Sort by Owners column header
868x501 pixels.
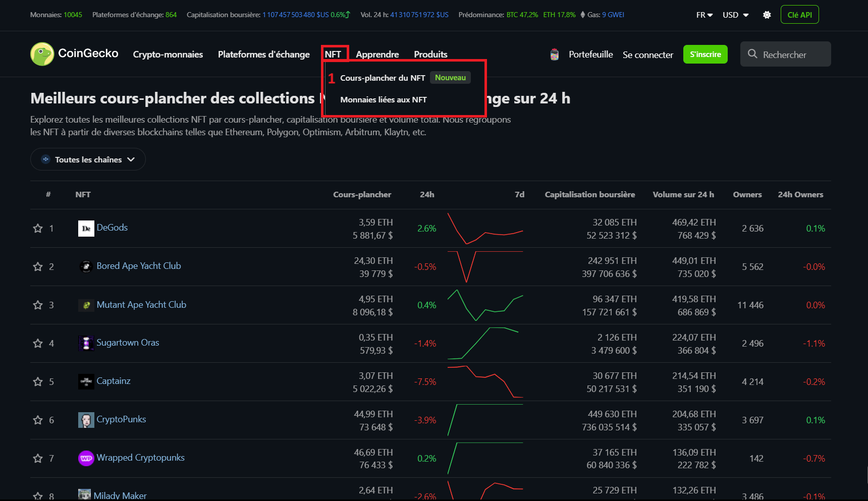point(747,195)
